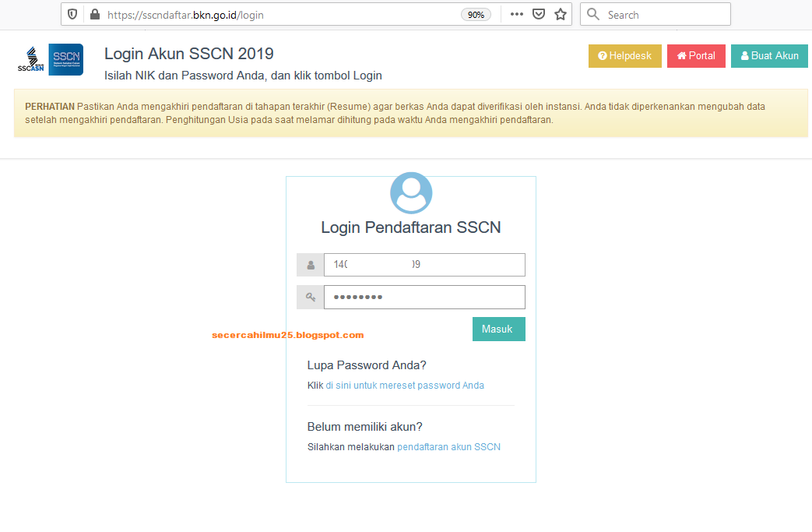Click the user avatar icon above login form
The width and height of the screenshot is (812, 532).
click(x=411, y=193)
